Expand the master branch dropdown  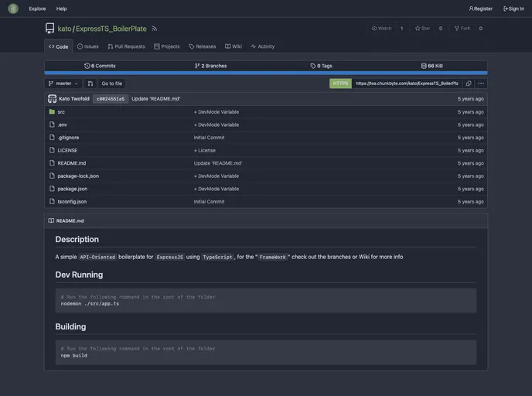(63, 84)
